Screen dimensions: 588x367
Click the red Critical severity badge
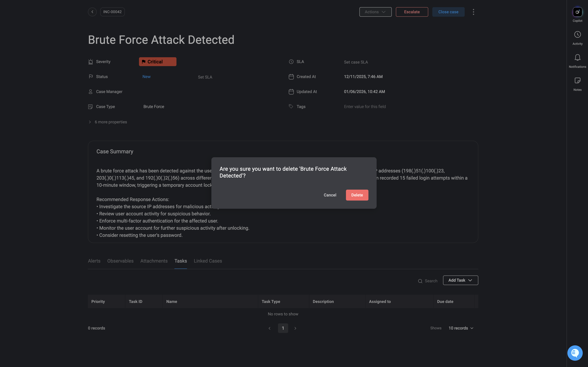[x=158, y=62]
